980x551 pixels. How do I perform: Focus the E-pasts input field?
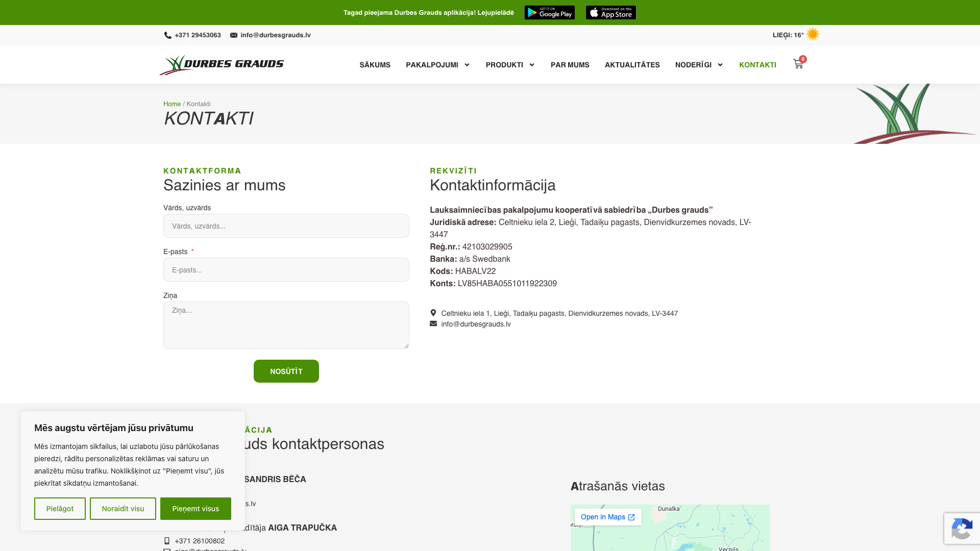click(x=286, y=269)
